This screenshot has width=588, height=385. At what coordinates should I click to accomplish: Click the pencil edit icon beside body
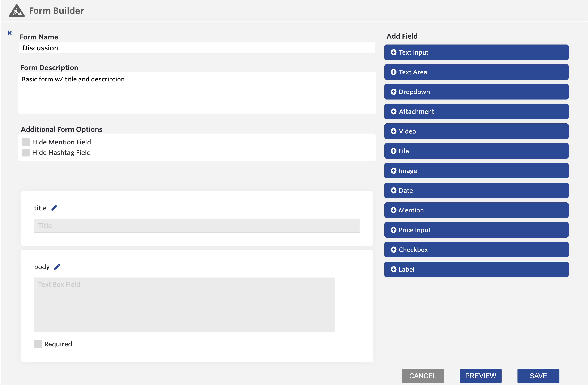(x=57, y=267)
